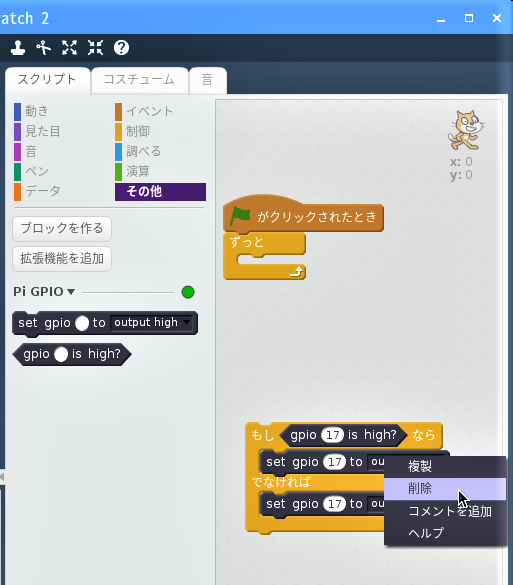Click the gpio is high? palette block
Image resolution: width=513 pixels, height=585 pixels.
[x=72, y=354]
